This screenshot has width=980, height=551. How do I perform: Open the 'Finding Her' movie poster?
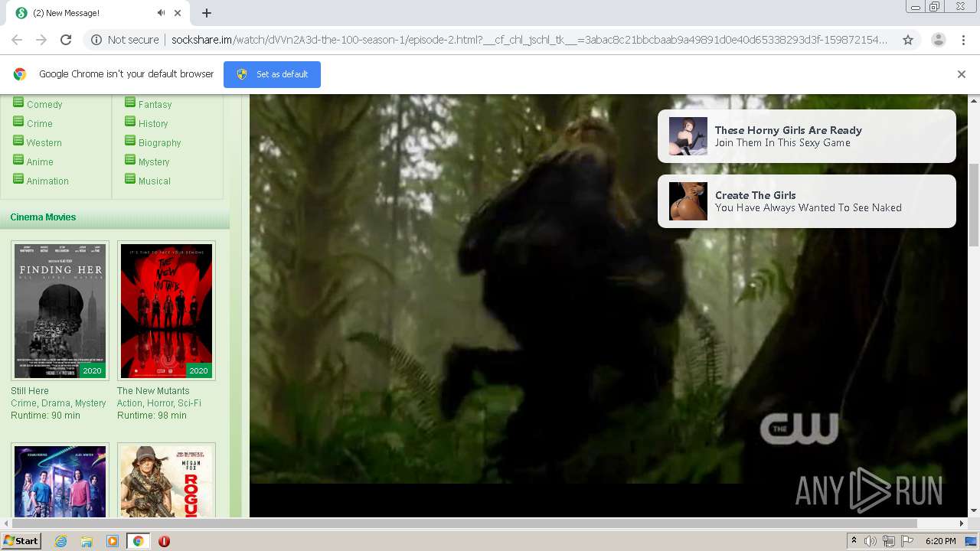pyautogui.click(x=60, y=311)
